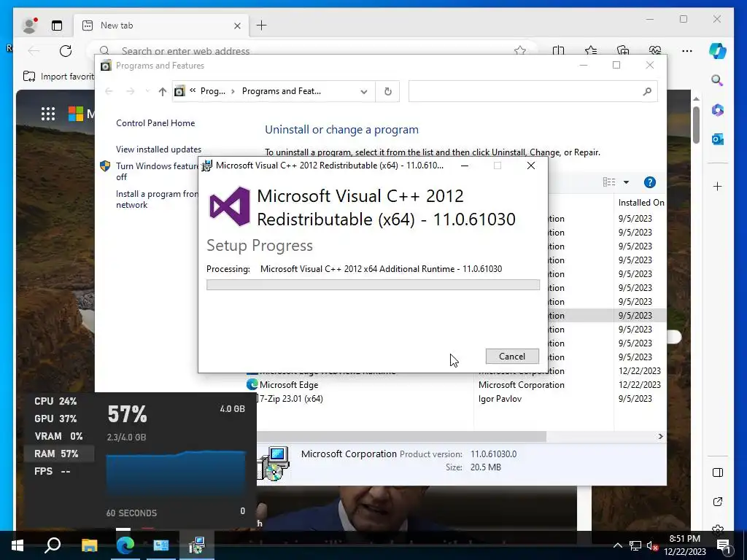
Task: Refresh the Programs and Features list
Action: (x=388, y=91)
